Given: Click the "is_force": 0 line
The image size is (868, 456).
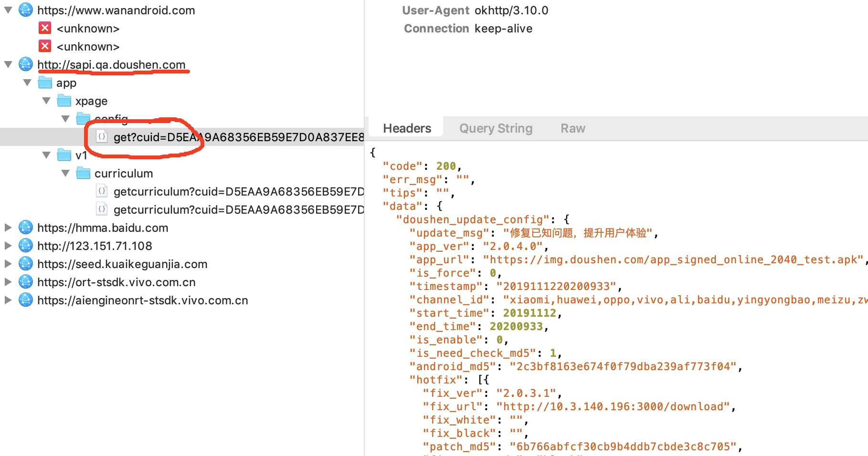Looking at the screenshot, I should 455,273.
